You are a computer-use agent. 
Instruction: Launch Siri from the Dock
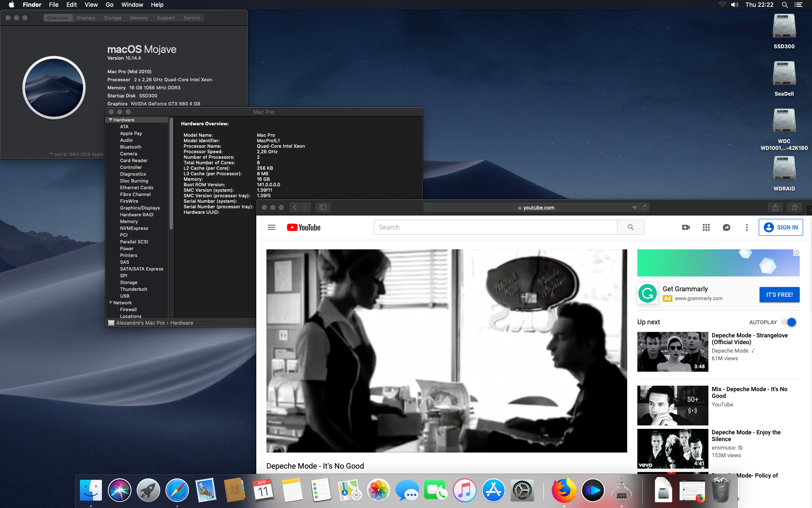point(120,491)
